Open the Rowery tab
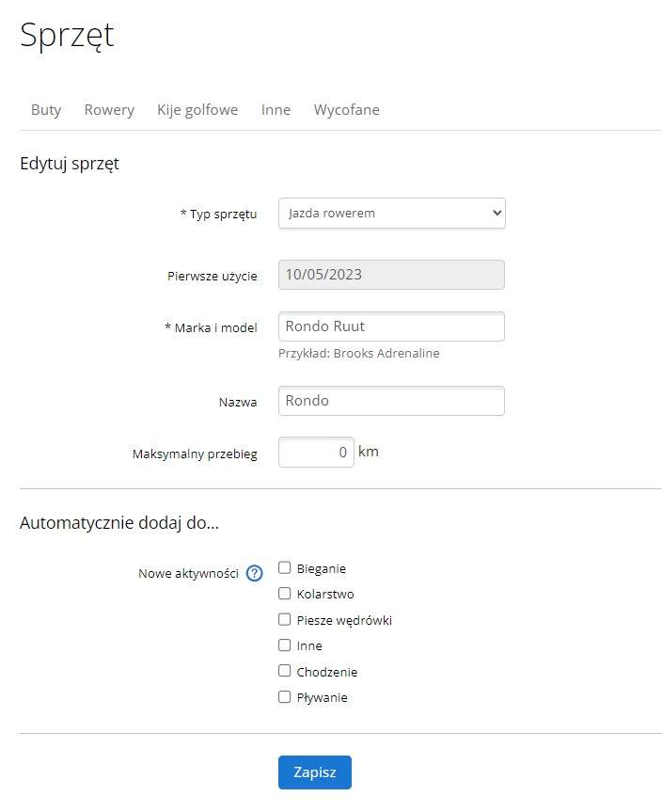The image size is (662, 812). [109, 110]
